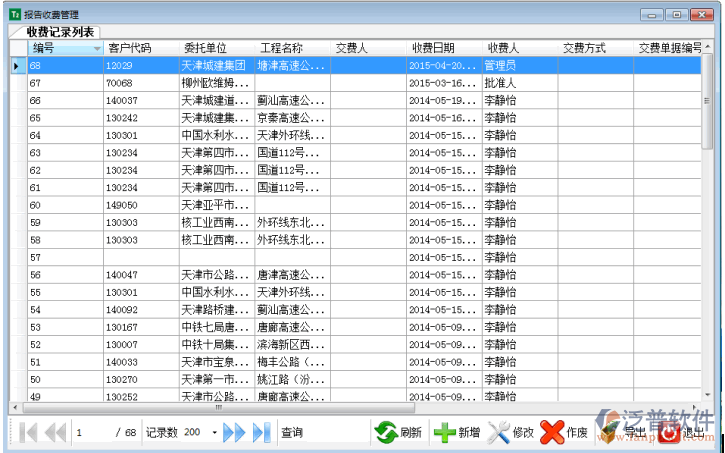The width and height of the screenshot is (725, 453).
Task: Click the red X 作废 icon
Action: click(x=552, y=433)
